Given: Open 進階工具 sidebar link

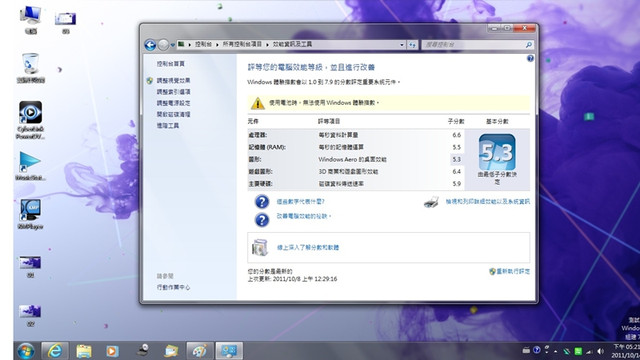Looking at the screenshot, I should pos(168,126).
